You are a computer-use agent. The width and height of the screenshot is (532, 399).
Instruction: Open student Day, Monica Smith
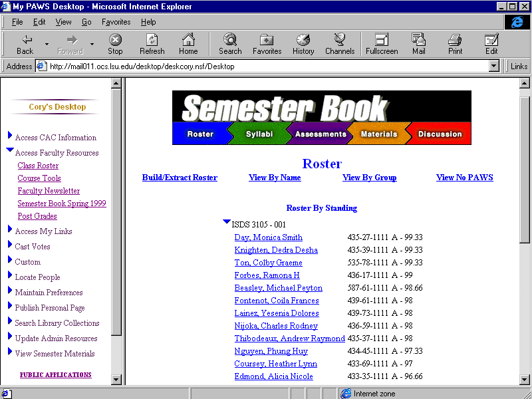click(269, 237)
